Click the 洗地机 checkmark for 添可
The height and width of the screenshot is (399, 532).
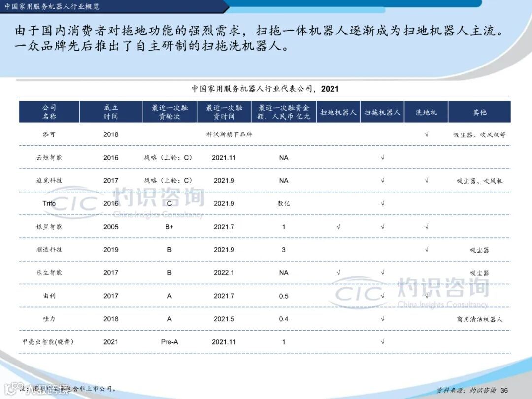click(427, 134)
